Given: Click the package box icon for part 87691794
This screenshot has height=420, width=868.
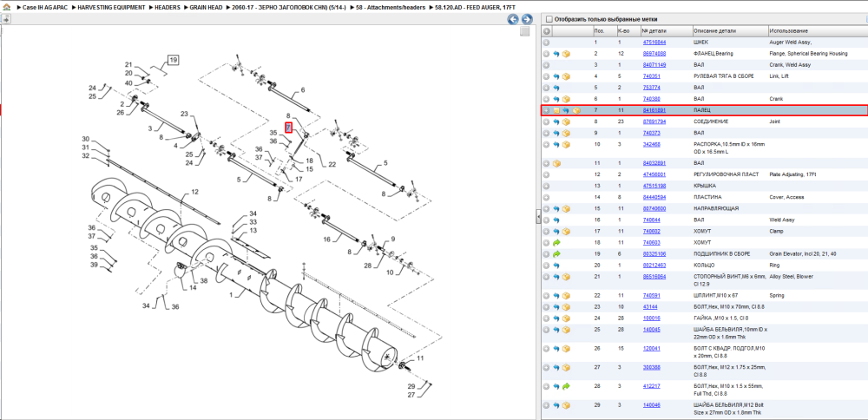Looking at the screenshot, I should point(566,121).
